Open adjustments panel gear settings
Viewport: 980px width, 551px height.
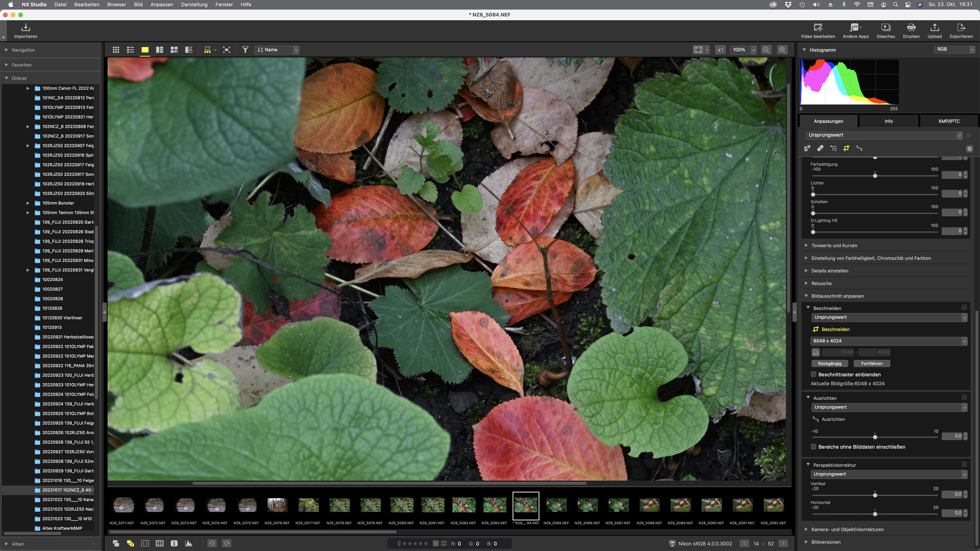click(x=970, y=149)
